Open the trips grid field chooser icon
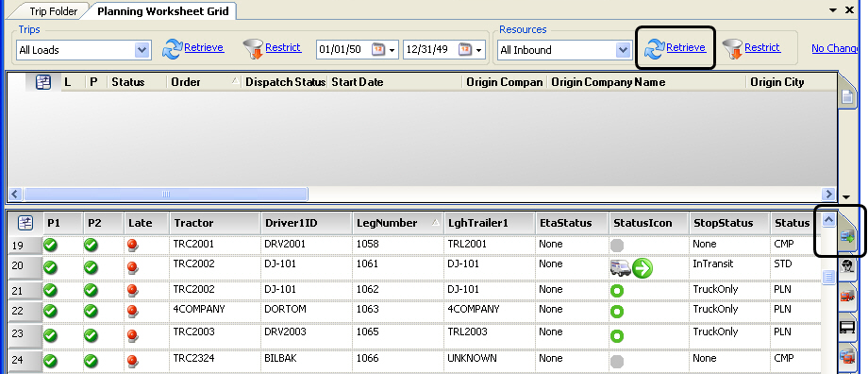868x374 pixels. (43, 82)
